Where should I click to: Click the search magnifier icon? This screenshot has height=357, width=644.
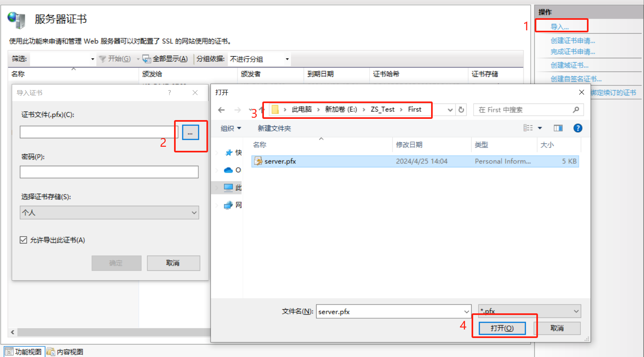576,110
